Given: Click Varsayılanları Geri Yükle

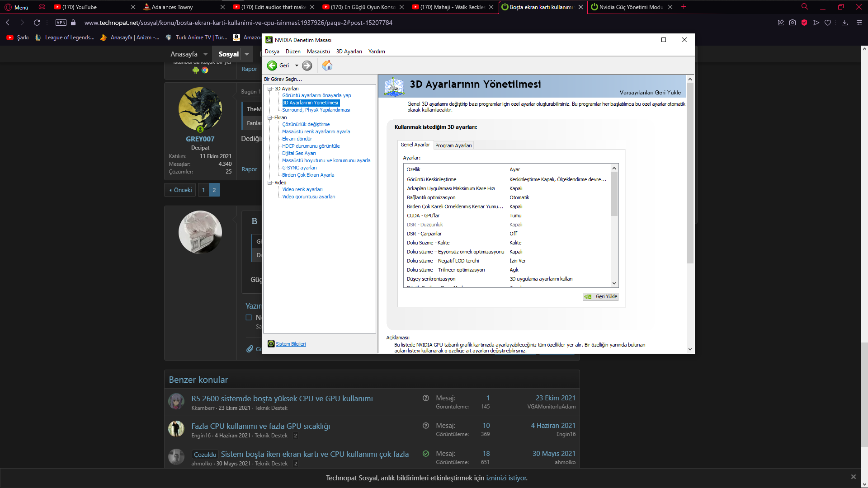Looking at the screenshot, I should click(x=650, y=93).
